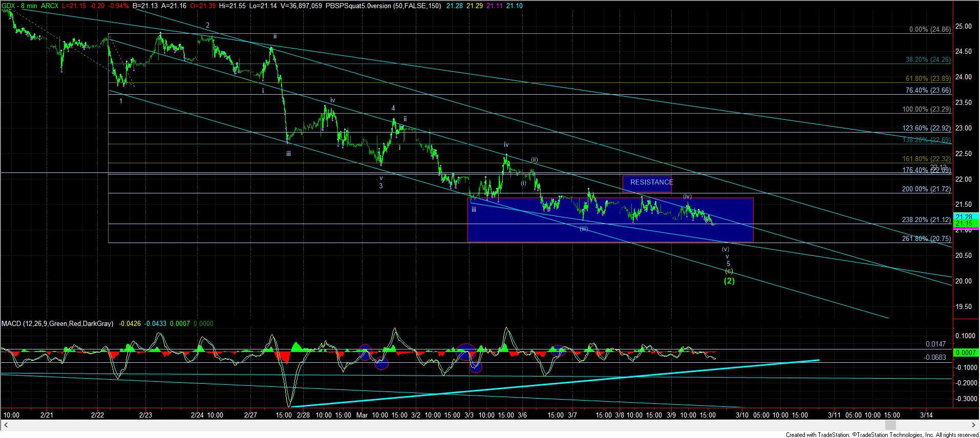Select the 123.60% (22.92) Fibonacci label
The image size is (980, 438).
(926, 129)
